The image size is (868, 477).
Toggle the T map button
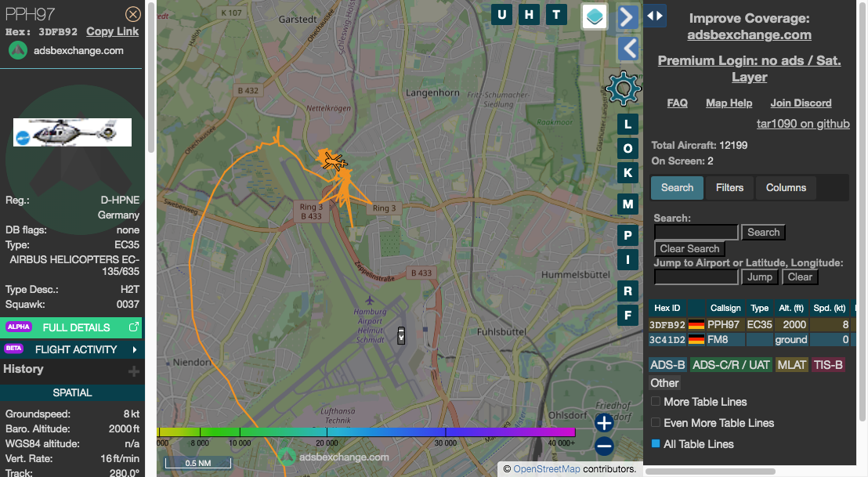pos(556,15)
